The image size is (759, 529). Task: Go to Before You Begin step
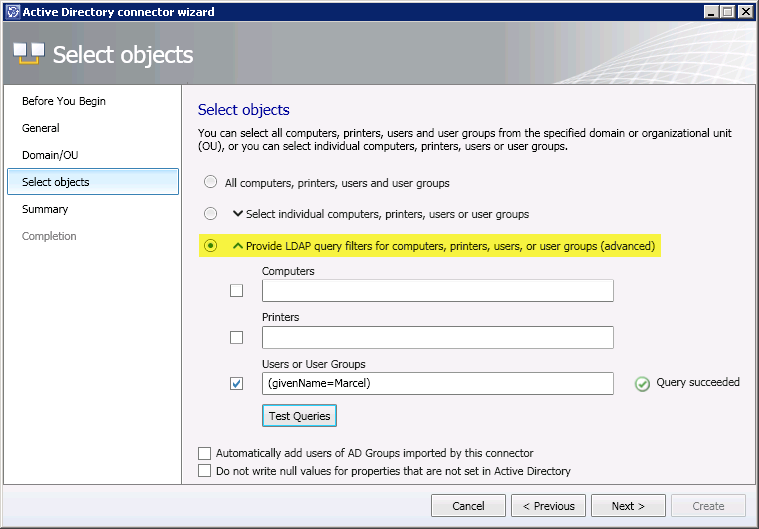tap(64, 101)
